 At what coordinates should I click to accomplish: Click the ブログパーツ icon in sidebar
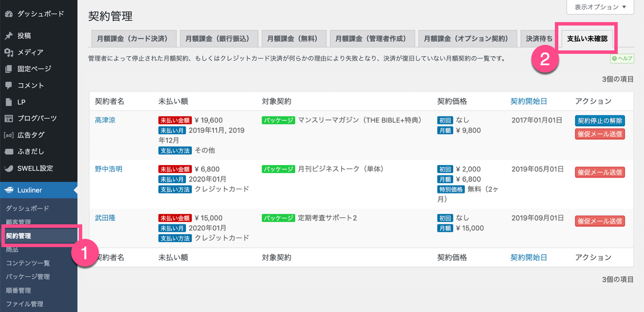(x=9, y=118)
